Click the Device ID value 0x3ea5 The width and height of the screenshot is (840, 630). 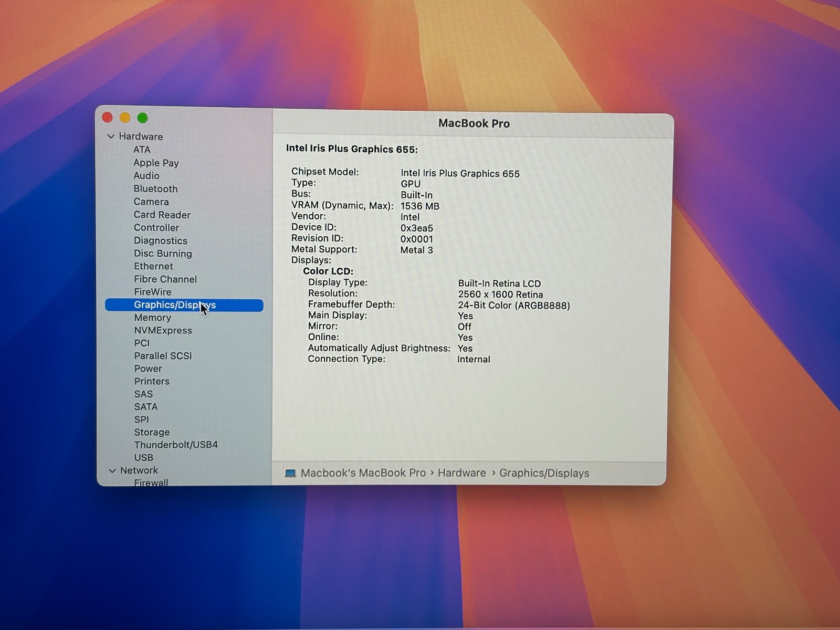click(x=417, y=228)
